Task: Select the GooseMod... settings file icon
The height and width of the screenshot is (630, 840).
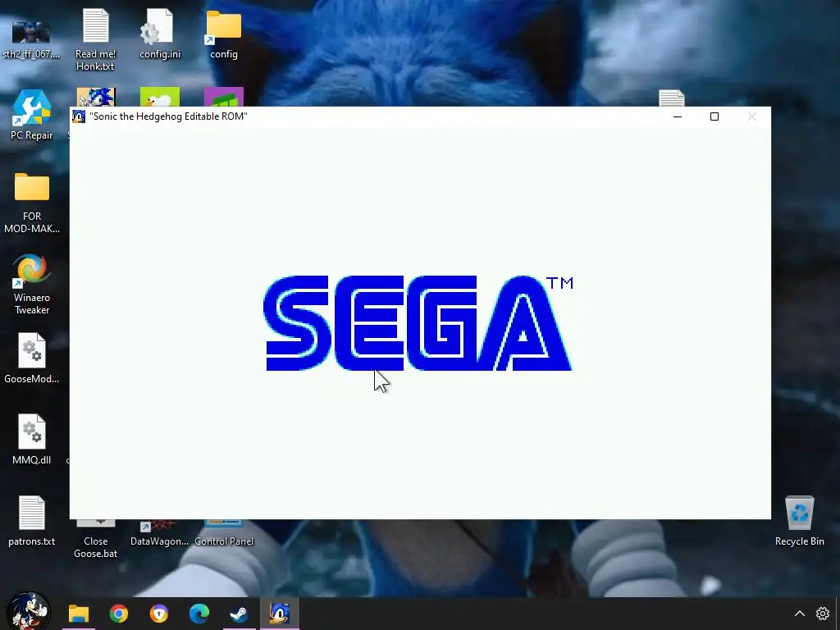Action: coord(32,358)
